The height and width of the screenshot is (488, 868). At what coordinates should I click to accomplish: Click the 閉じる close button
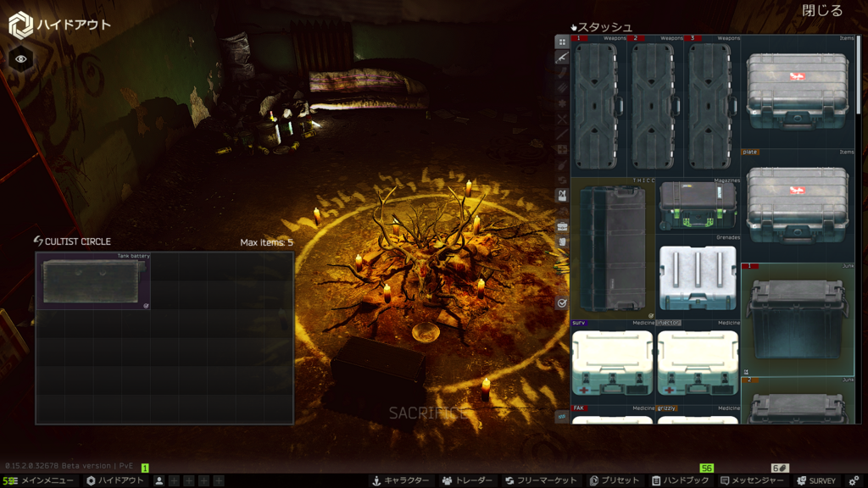[822, 11]
